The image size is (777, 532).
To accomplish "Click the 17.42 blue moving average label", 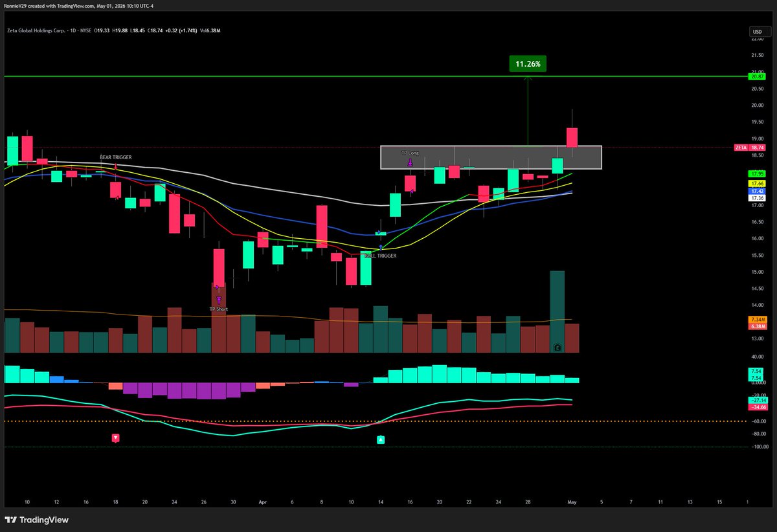I will [x=757, y=192].
